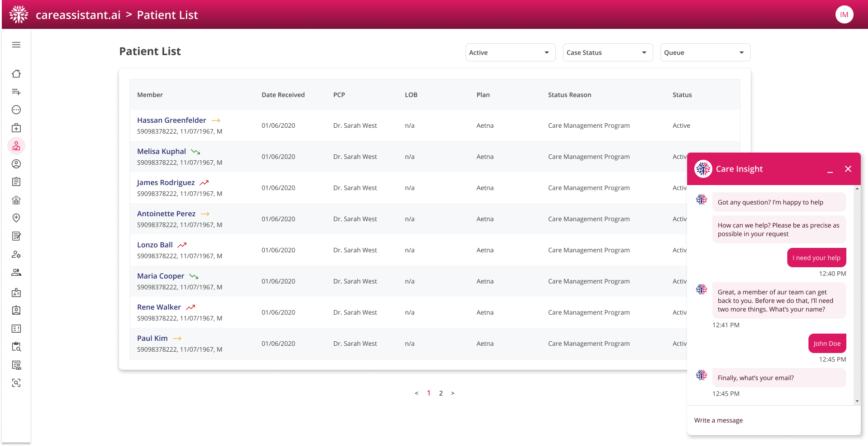Viewport: 868px width, 446px height.
Task: Click the IM user avatar
Action: (x=844, y=15)
